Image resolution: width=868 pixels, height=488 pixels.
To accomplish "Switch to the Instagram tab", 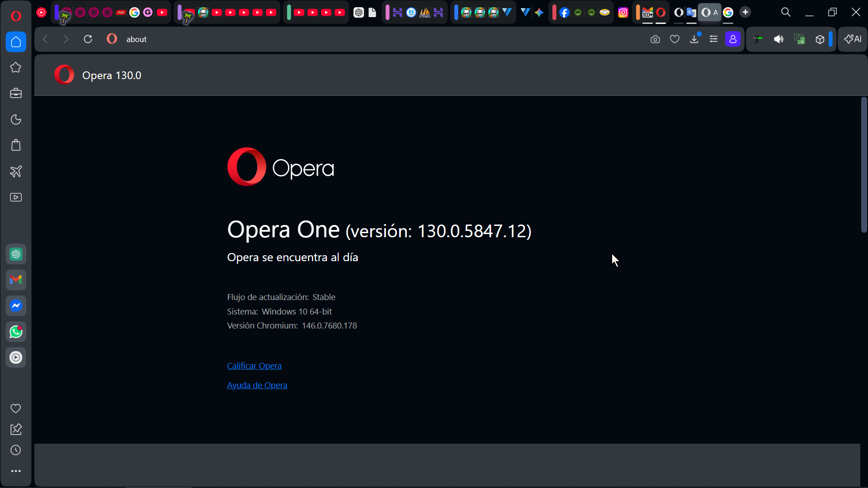I will click(623, 13).
